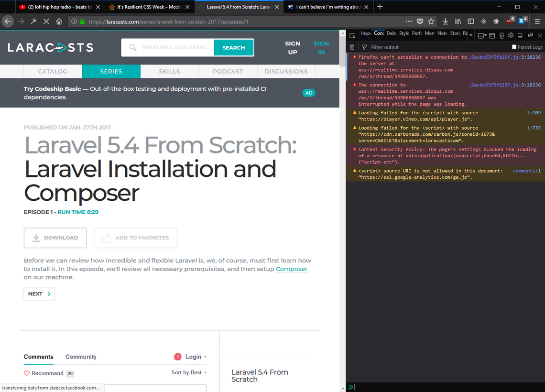Open the blue S extension with badge 4
Image resolution: width=545 pixels, height=392 pixels.
[523, 21]
